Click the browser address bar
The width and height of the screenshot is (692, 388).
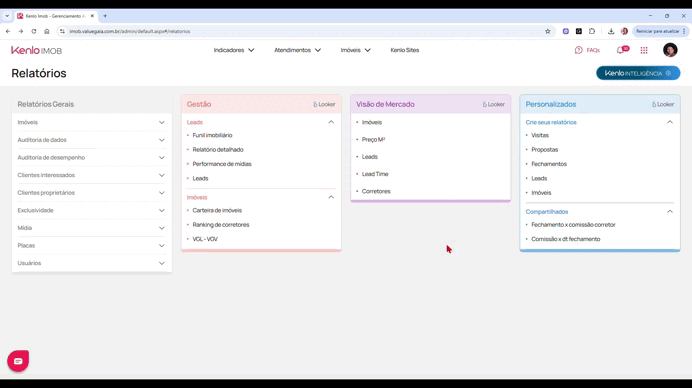tap(305, 31)
